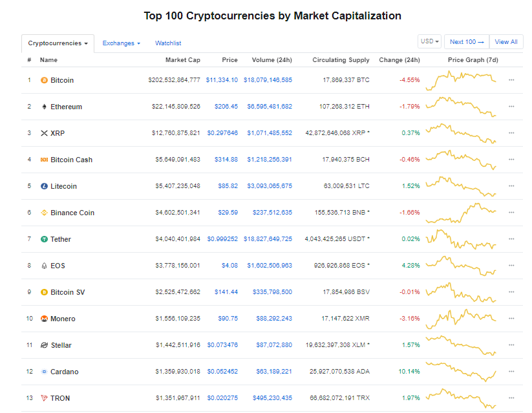Image resolution: width=532 pixels, height=413 pixels.
Task: Click the TRON logo icon
Action: (44, 397)
